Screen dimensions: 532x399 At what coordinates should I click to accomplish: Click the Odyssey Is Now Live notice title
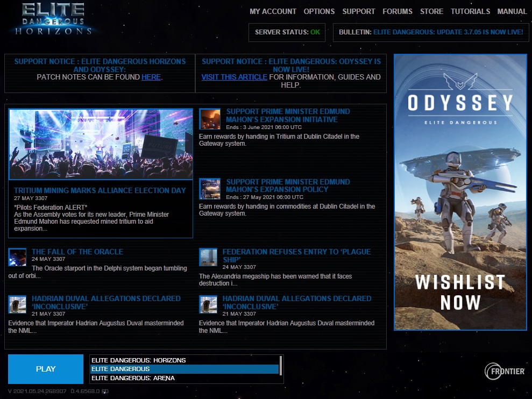(x=291, y=65)
